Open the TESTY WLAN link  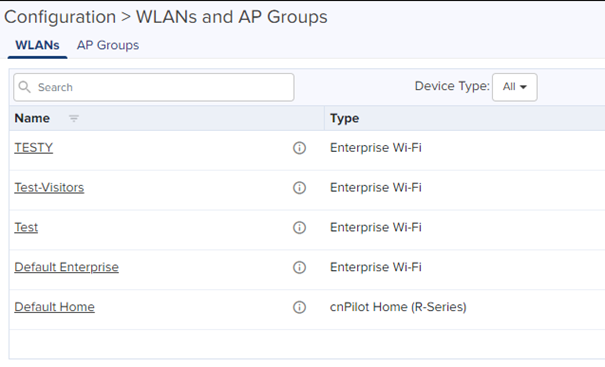pyautogui.click(x=34, y=148)
